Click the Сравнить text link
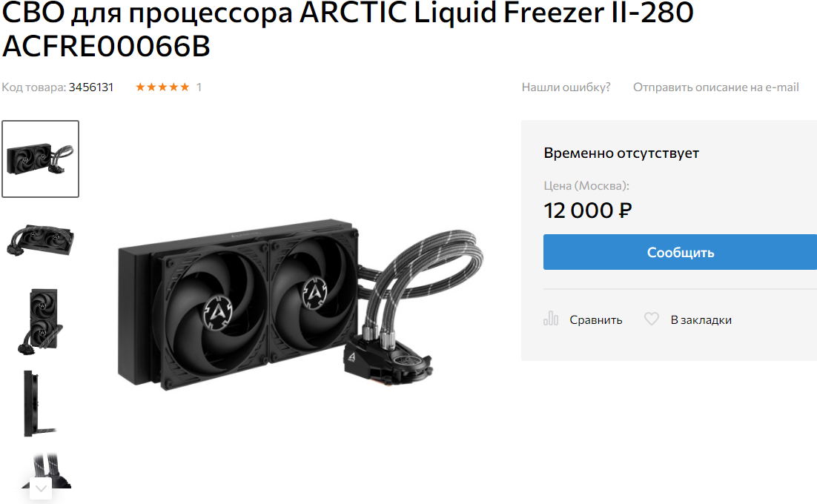This screenshot has width=817, height=504. point(595,319)
